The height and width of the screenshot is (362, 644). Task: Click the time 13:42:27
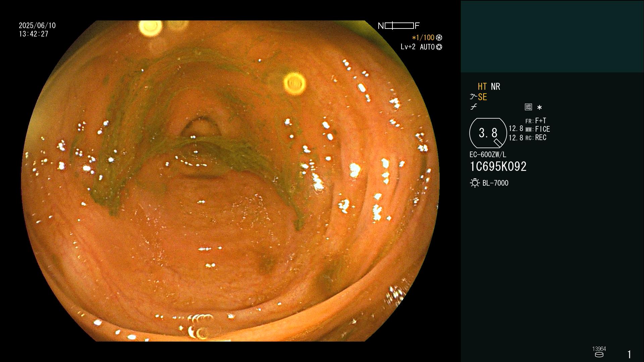[34, 34]
